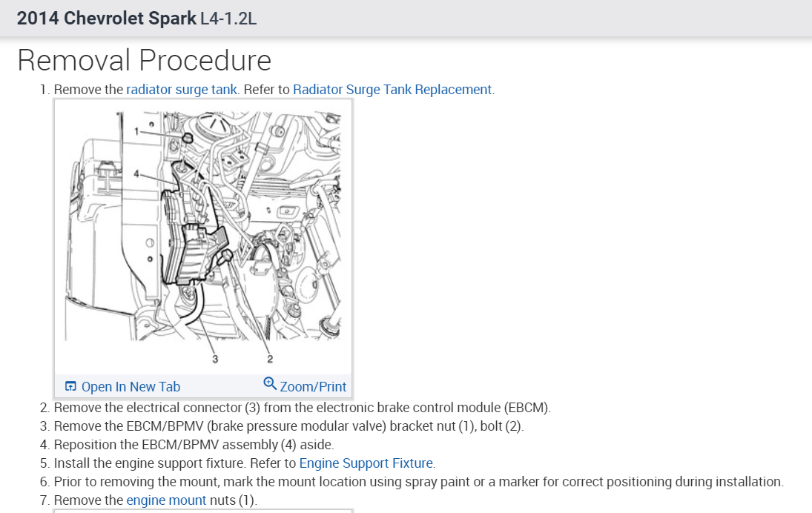Click the Zoom/Print magnifier icon
Viewport: 812px width, 513px height.
(270, 384)
